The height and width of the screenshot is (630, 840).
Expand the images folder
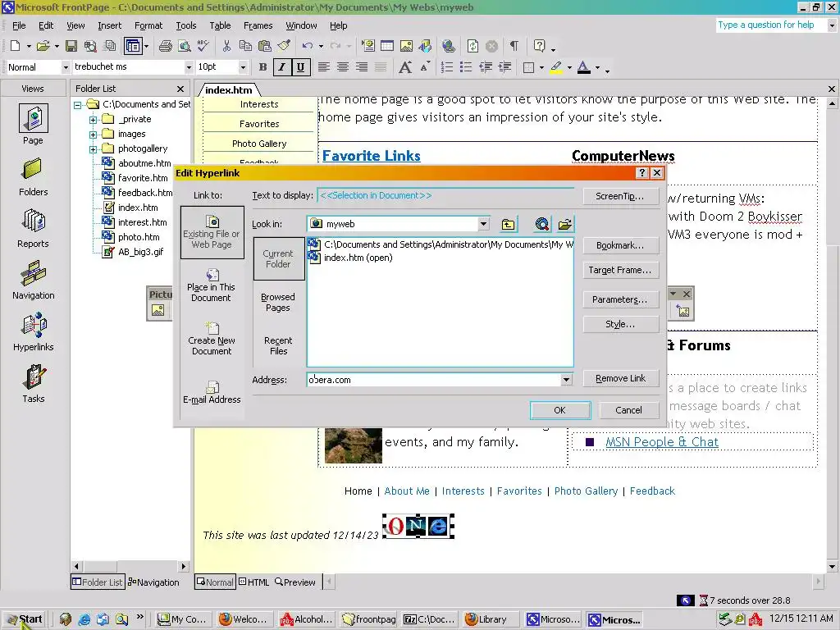pyautogui.click(x=94, y=135)
